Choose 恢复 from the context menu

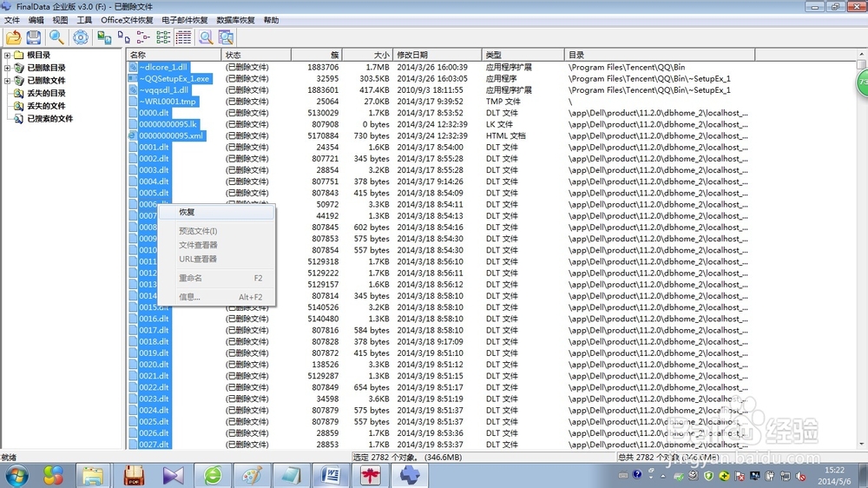[216, 212]
